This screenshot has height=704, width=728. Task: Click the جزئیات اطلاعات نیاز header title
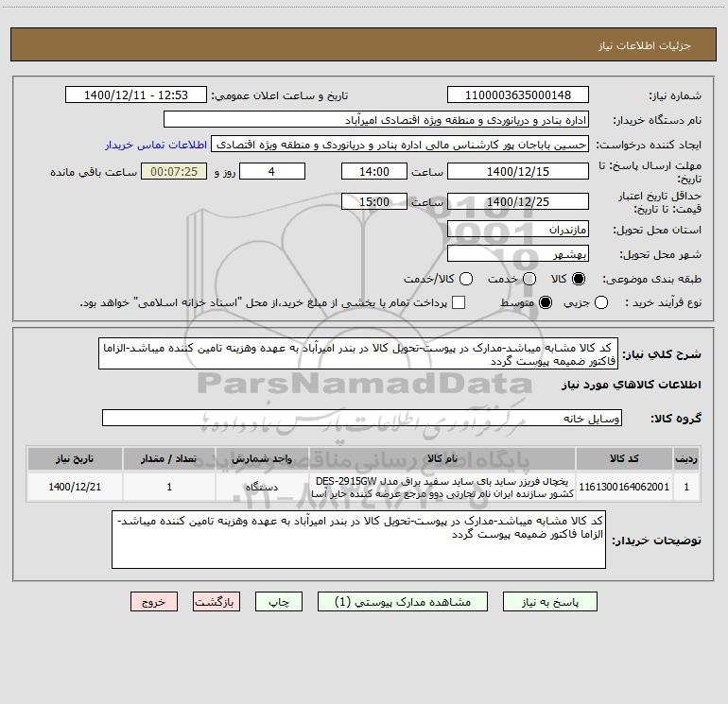click(x=645, y=45)
